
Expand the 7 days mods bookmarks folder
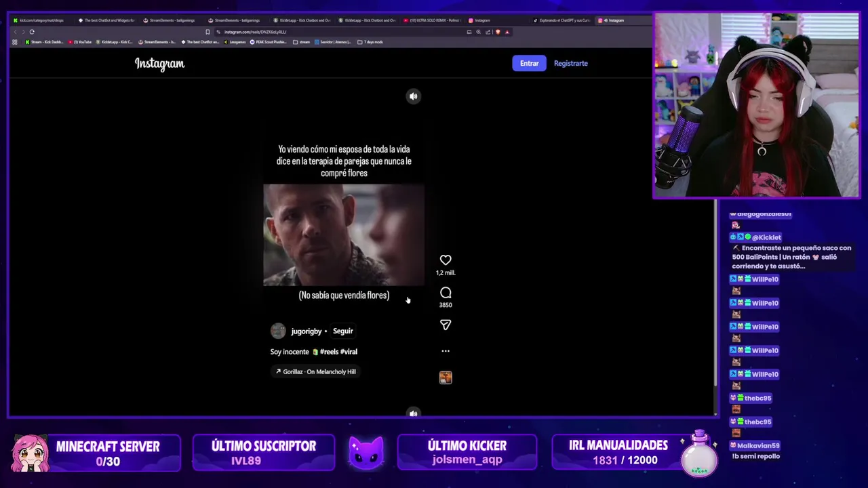tap(370, 42)
